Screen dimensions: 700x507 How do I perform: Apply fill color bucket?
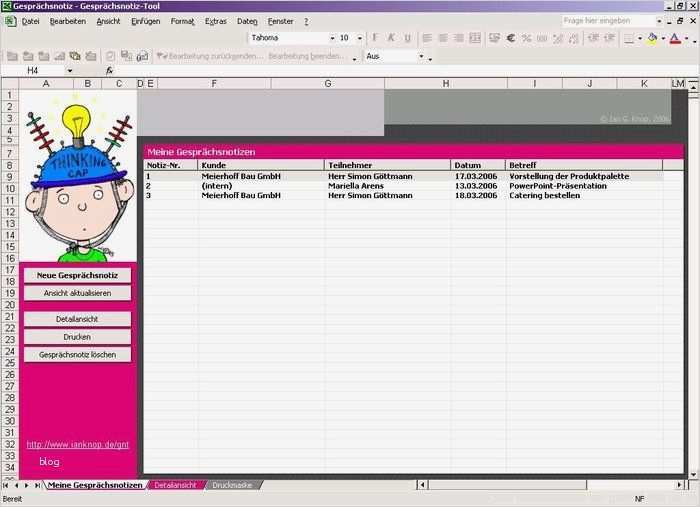[652, 38]
